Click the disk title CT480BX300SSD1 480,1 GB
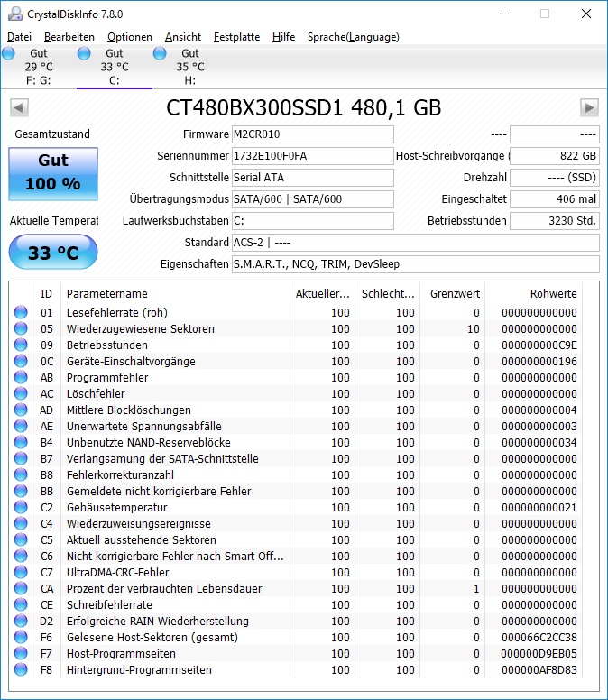The width and height of the screenshot is (608, 700). (304, 107)
